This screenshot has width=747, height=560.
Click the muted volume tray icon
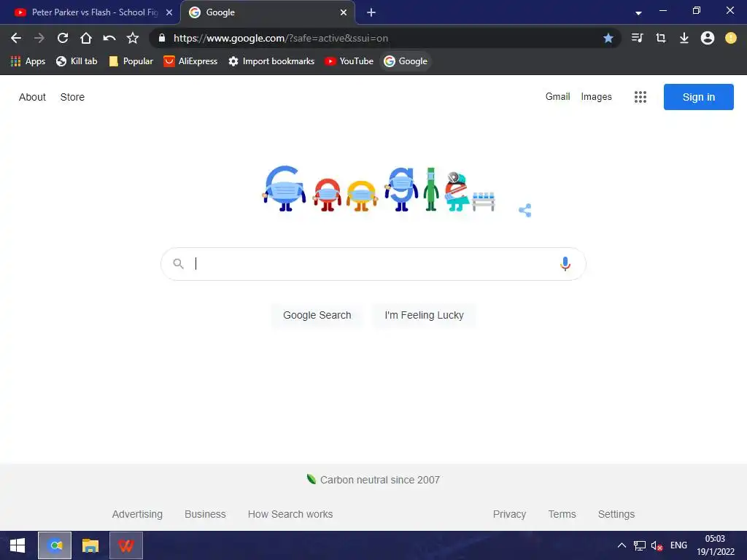[x=657, y=545]
